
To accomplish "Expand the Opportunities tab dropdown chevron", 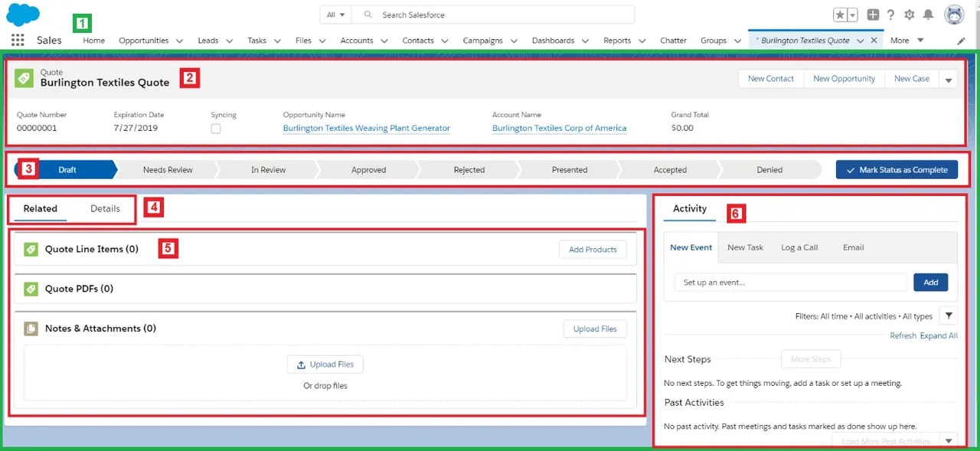I will point(179,40).
